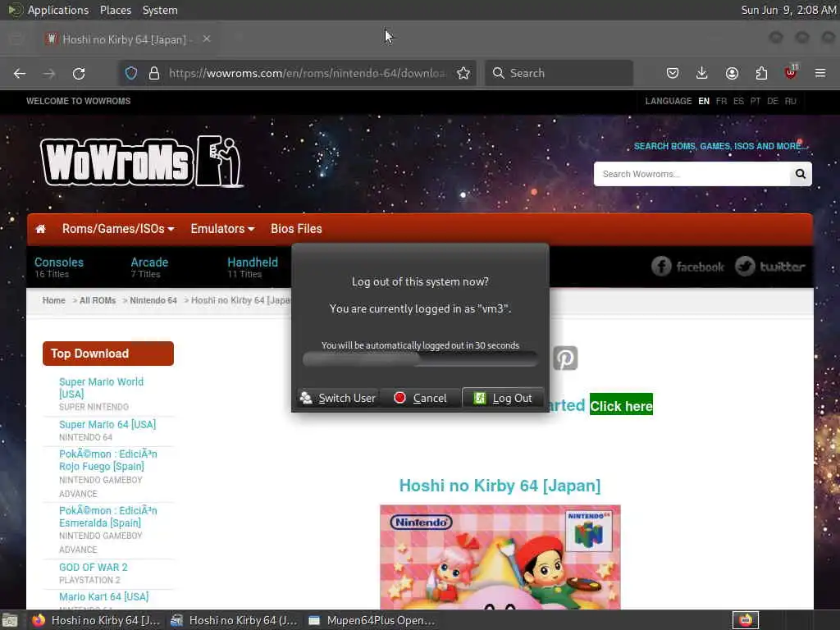
Task: Select the EN language option
Action: [704, 101]
